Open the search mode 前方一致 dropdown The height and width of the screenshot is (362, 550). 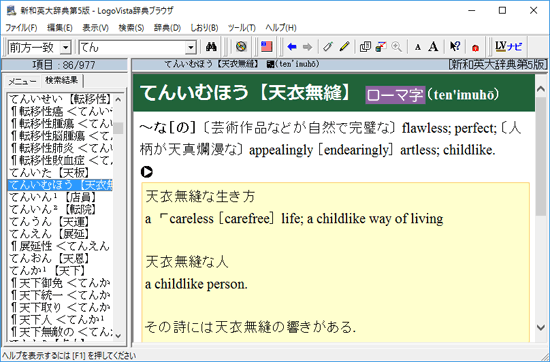pyautogui.click(x=65, y=47)
